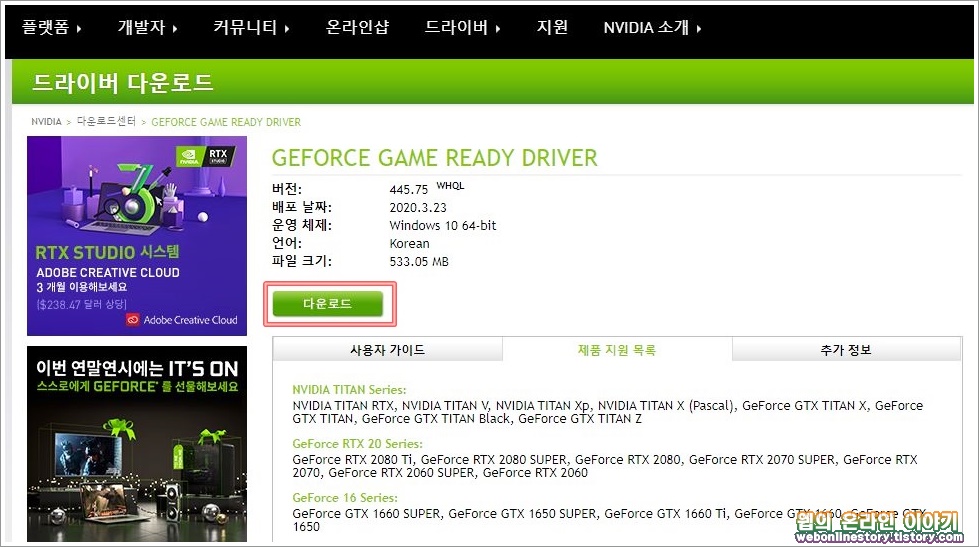Open the 지원 page

click(x=552, y=27)
